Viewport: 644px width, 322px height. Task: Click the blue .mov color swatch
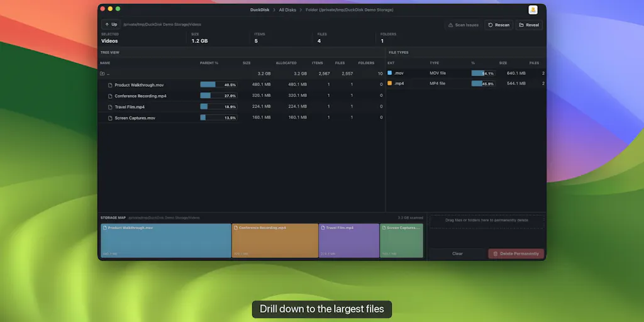click(390, 73)
